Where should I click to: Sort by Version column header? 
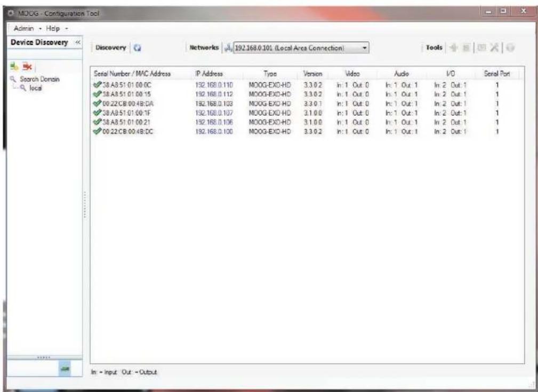(312, 74)
